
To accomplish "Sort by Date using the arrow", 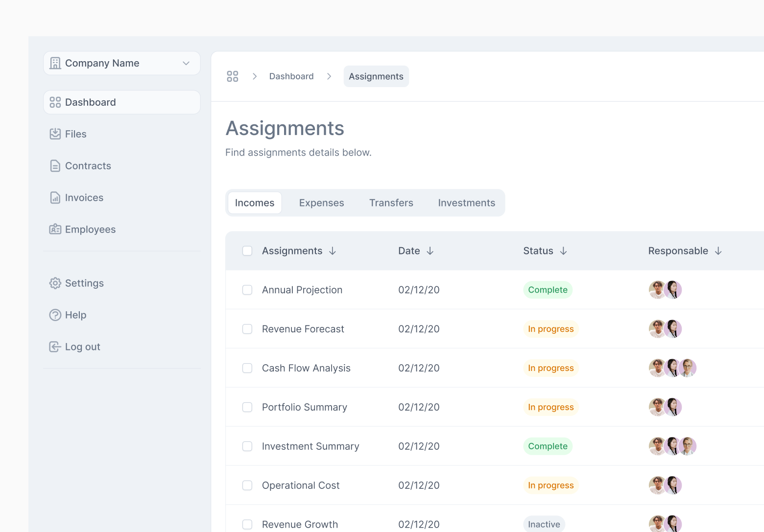I will click(430, 251).
